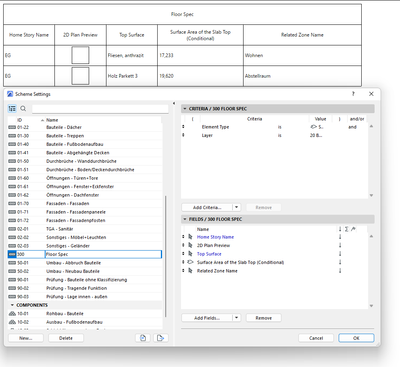Sort schemes by the Name column header
Image resolution: width=400 pixels, height=367 pixels.
(x=52, y=120)
